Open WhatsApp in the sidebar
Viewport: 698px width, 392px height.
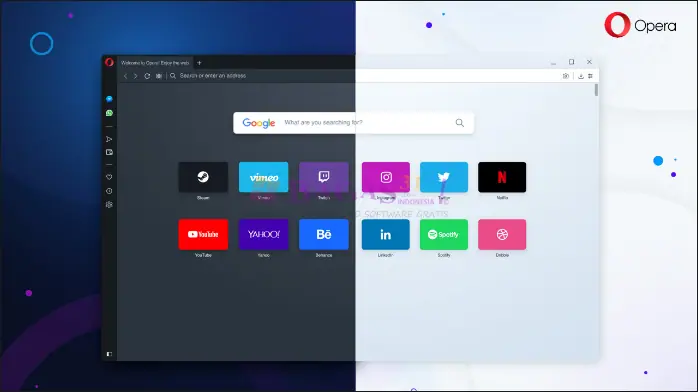[x=109, y=113]
